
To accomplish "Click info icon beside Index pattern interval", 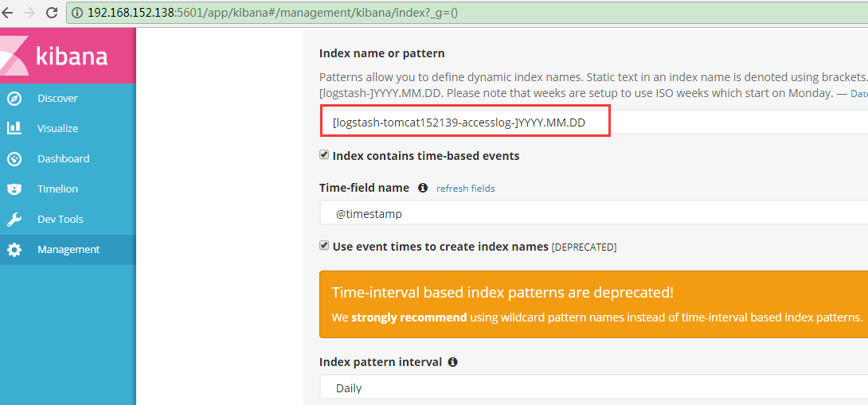I will [x=453, y=362].
